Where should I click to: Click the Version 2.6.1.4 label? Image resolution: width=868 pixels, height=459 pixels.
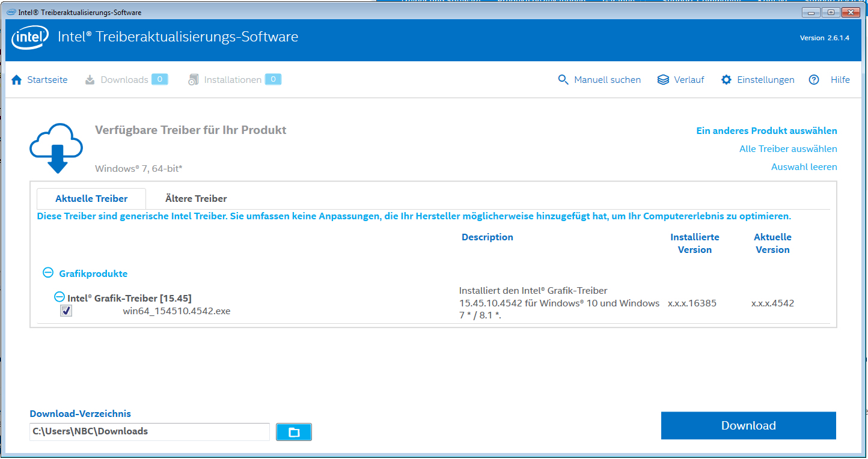tap(824, 38)
